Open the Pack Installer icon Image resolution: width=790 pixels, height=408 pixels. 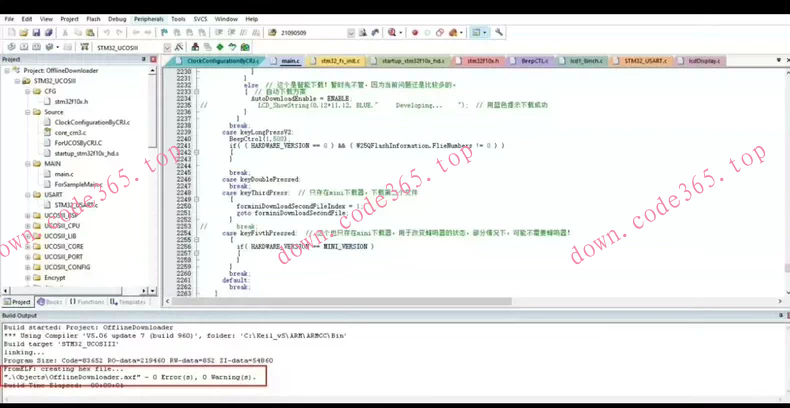(245, 47)
